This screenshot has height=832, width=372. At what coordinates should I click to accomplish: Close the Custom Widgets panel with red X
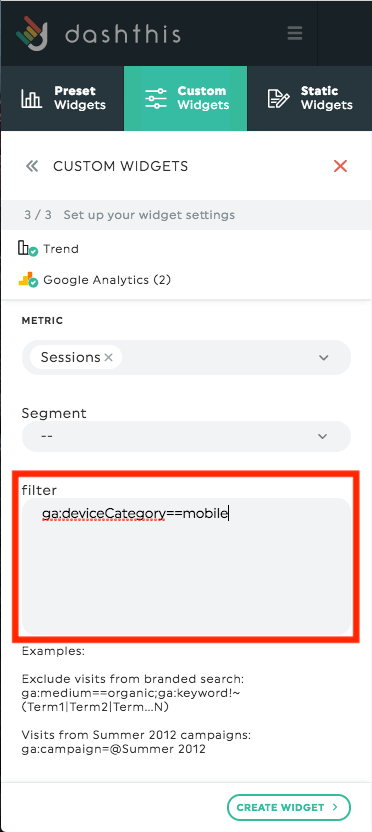340,166
